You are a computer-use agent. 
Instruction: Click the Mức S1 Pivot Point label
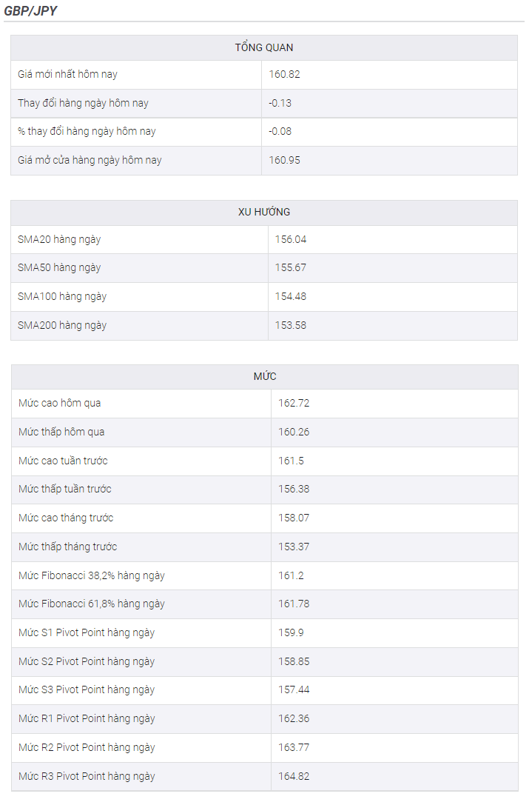(86, 633)
